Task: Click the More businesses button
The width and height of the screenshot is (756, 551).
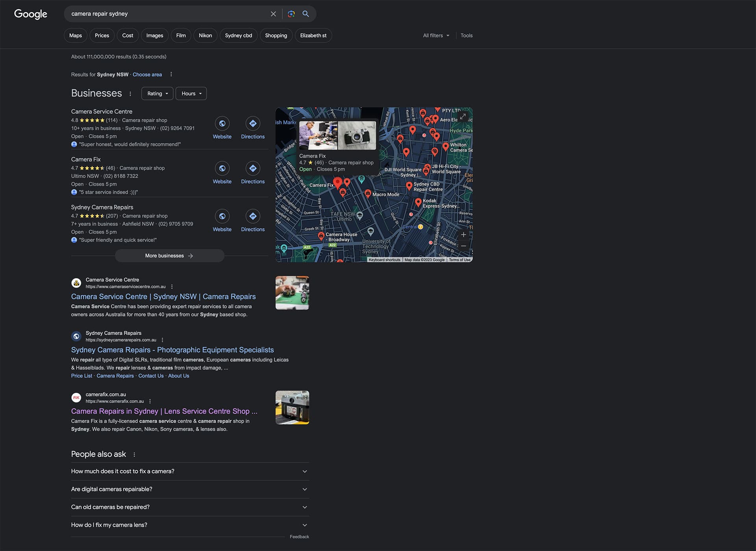Action: [170, 256]
